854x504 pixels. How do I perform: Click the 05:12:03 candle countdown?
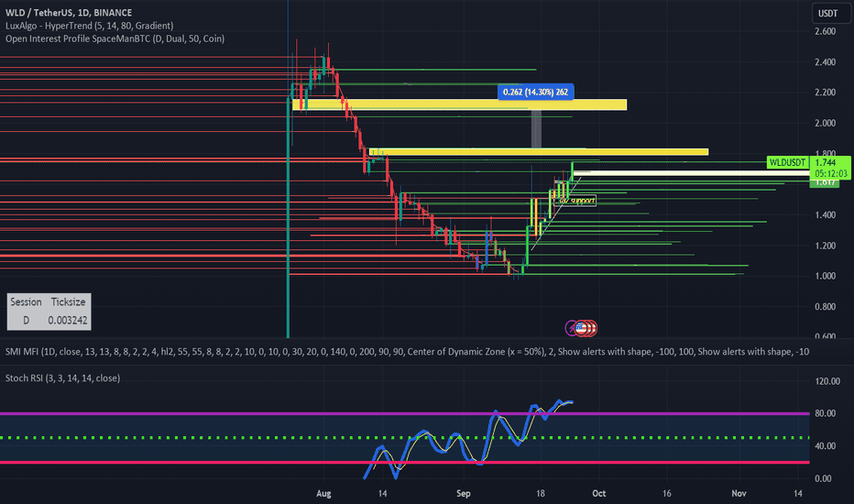point(831,173)
